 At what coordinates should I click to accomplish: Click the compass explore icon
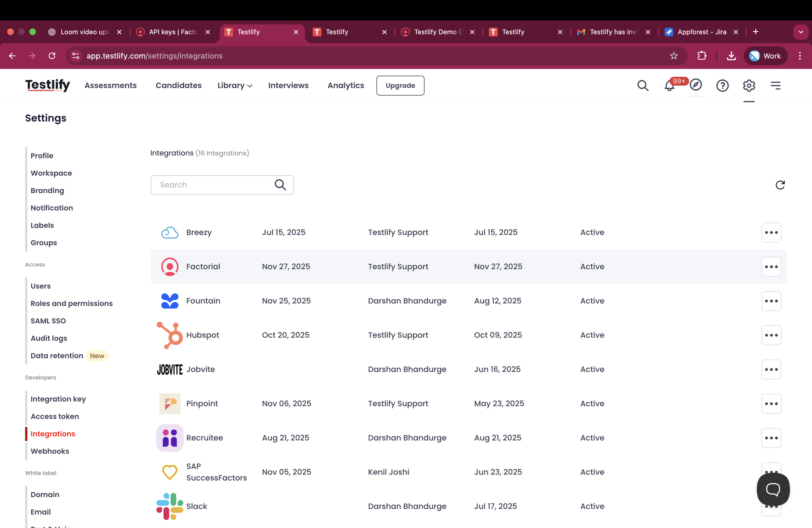696,85
